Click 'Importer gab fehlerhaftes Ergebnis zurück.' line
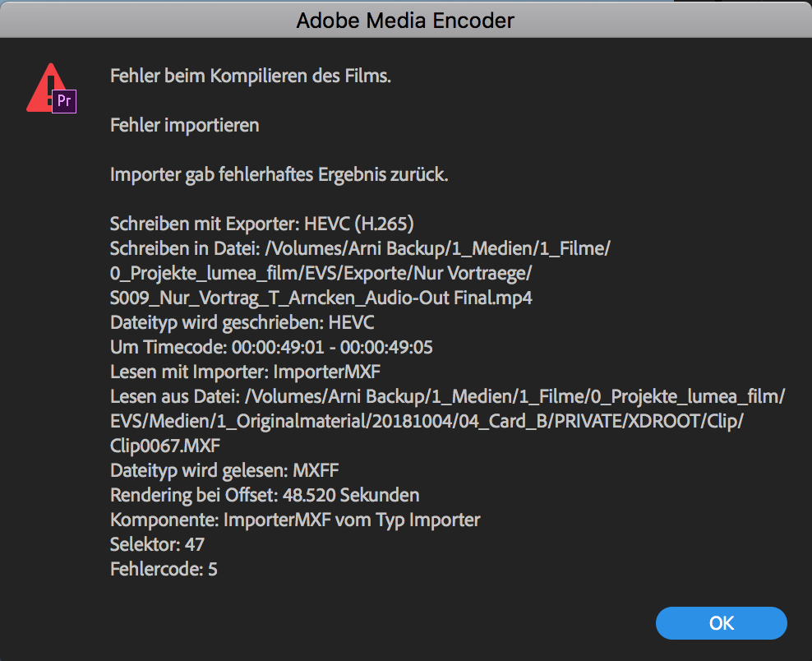 coord(279,174)
